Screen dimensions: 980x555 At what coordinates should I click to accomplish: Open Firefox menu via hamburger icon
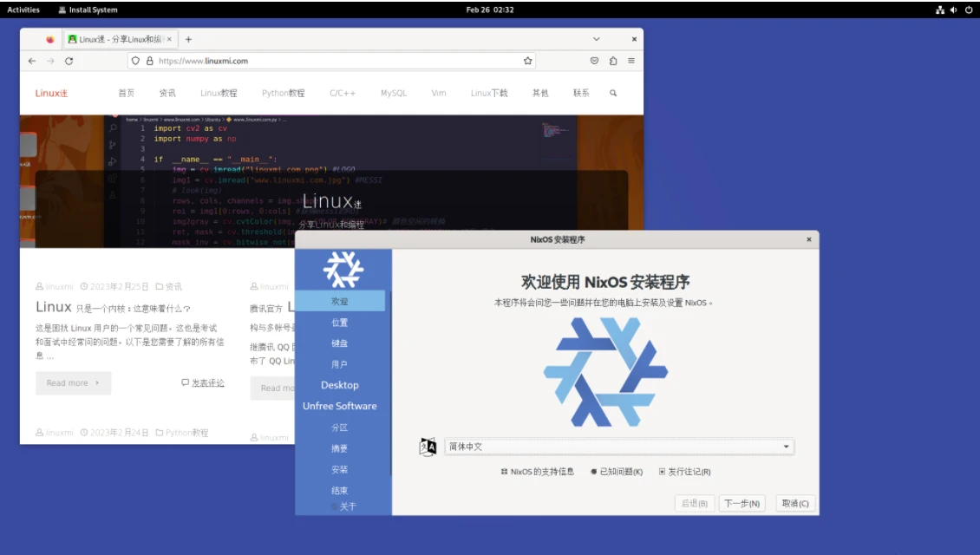pos(630,61)
